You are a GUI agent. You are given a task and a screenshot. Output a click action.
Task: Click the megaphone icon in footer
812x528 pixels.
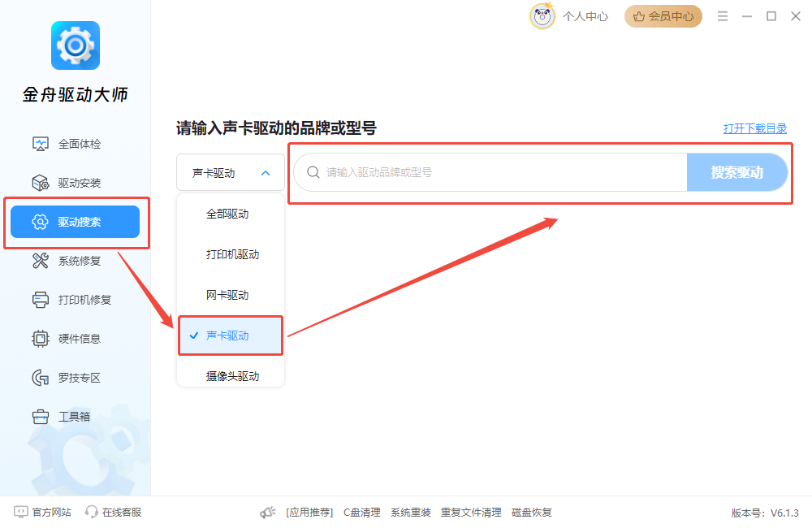click(268, 513)
